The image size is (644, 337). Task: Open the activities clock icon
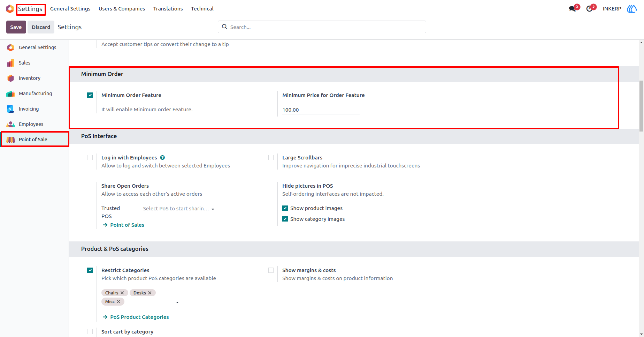[x=589, y=9]
